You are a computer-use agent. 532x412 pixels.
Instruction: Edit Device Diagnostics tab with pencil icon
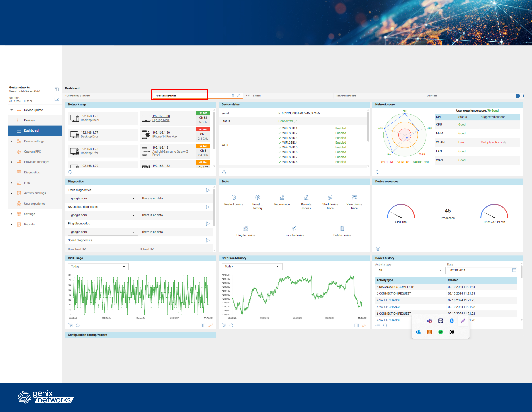pyautogui.click(x=238, y=96)
